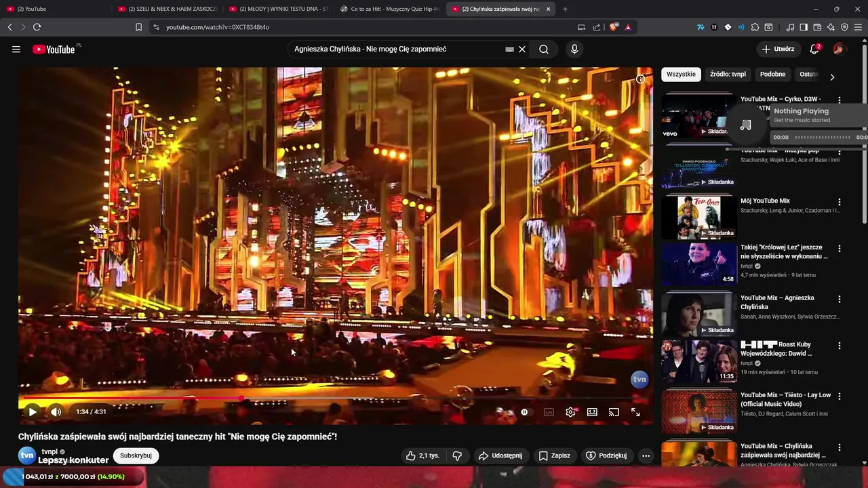This screenshot has width=868, height=488.
Task: Mute the video volume
Action: point(56,411)
